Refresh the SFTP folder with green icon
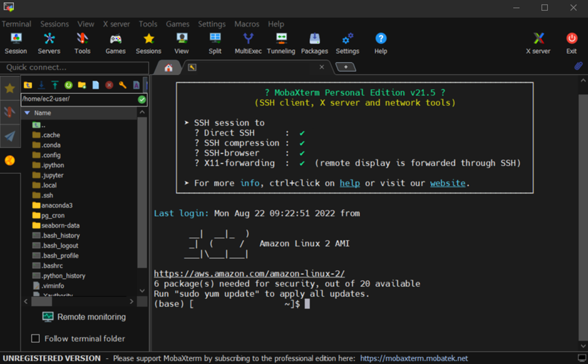This screenshot has height=364, width=588. click(68, 85)
